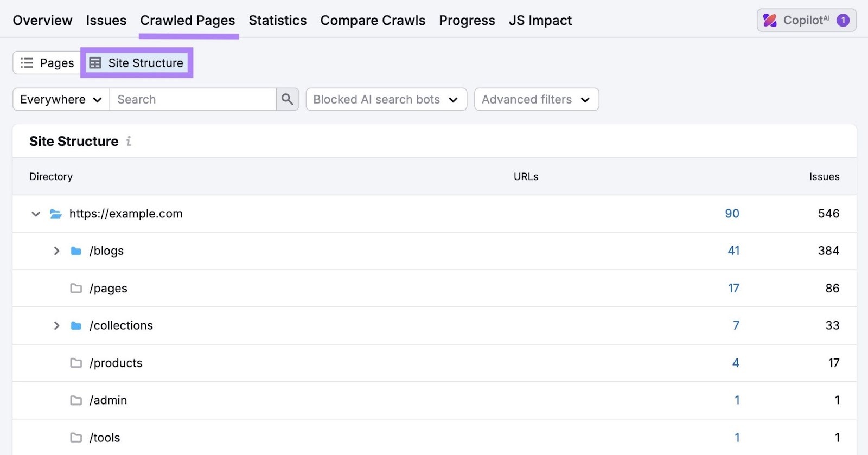The width and height of the screenshot is (868, 455).
Task: Expand the /collections directory
Action: tap(56, 325)
